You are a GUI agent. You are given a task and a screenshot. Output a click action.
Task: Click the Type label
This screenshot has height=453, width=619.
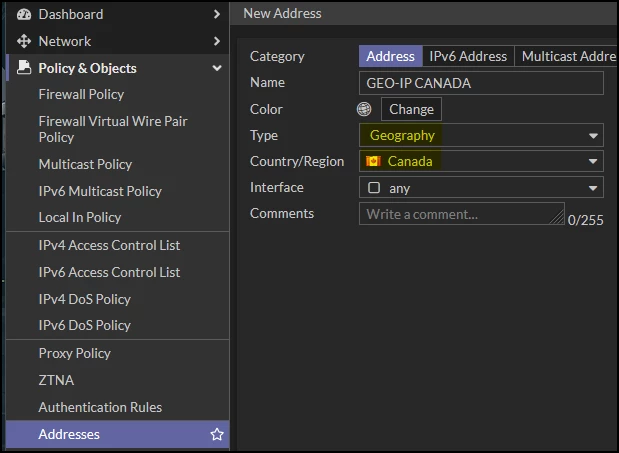(x=264, y=135)
